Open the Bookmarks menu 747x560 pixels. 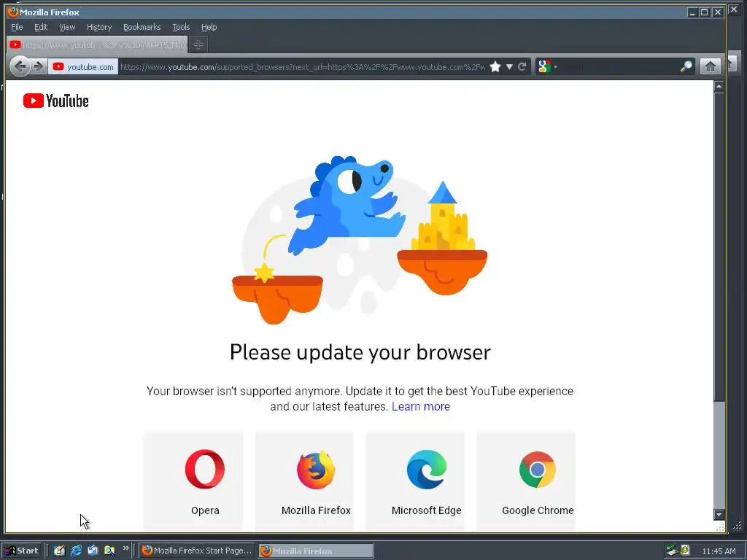[142, 27]
